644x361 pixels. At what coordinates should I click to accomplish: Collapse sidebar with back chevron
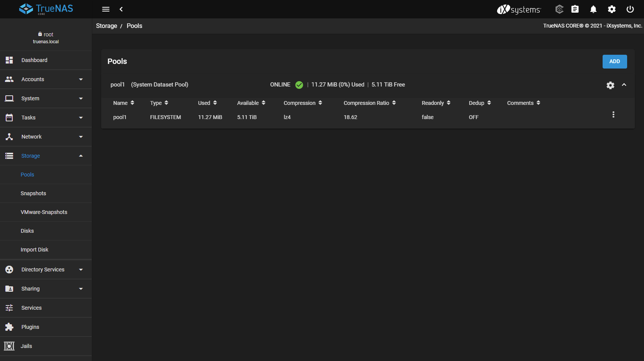pyautogui.click(x=121, y=9)
